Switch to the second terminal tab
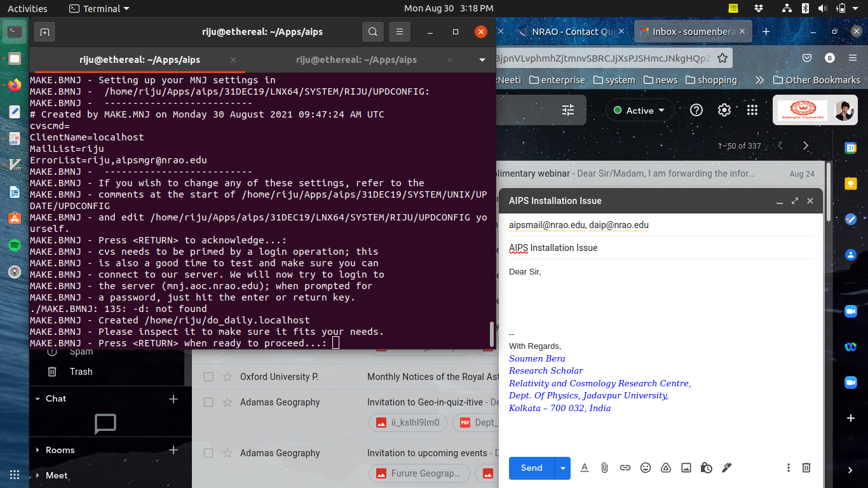 (x=356, y=60)
